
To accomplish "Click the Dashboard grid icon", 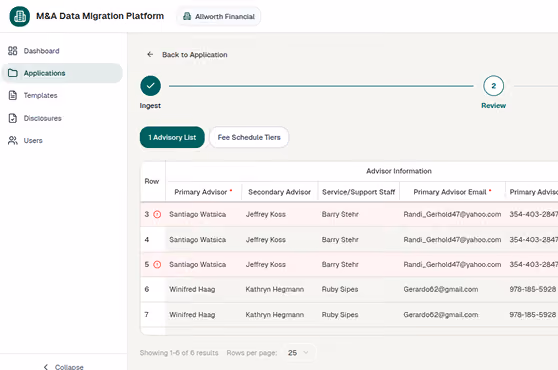I will 12,51.
